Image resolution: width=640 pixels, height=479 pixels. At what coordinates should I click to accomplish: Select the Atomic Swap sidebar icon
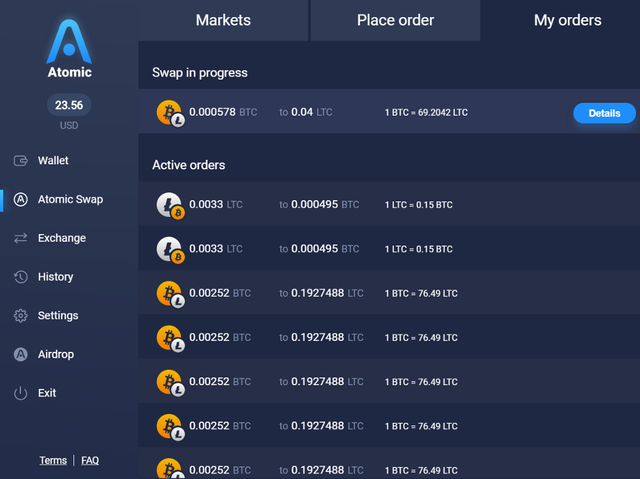[x=20, y=200]
